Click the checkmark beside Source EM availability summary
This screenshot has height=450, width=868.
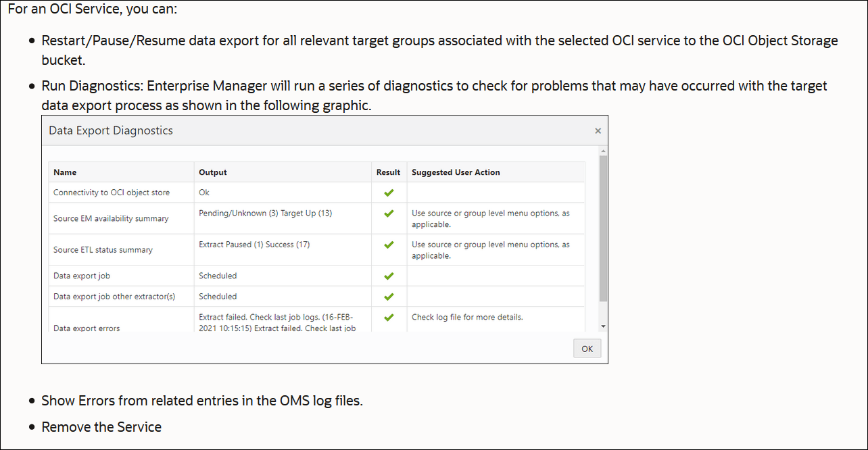(389, 214)
